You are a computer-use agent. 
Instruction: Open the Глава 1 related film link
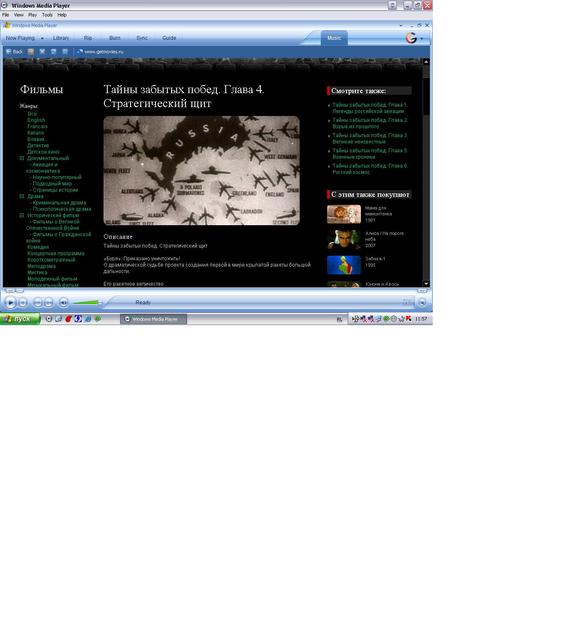[369, 108]
